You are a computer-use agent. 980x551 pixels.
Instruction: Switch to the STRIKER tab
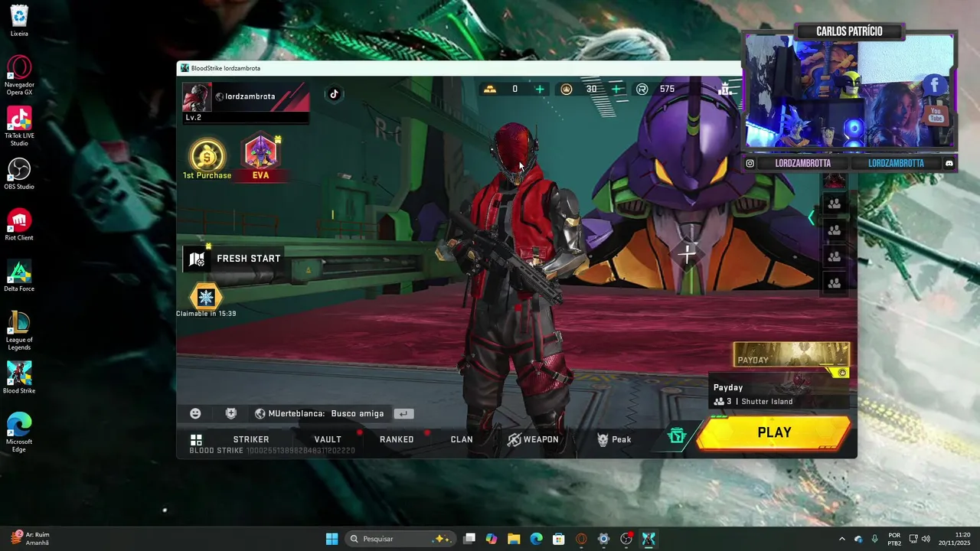251,439
